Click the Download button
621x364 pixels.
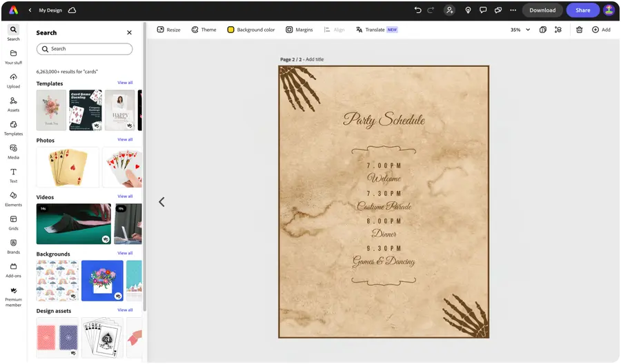(x=542, y=10)
